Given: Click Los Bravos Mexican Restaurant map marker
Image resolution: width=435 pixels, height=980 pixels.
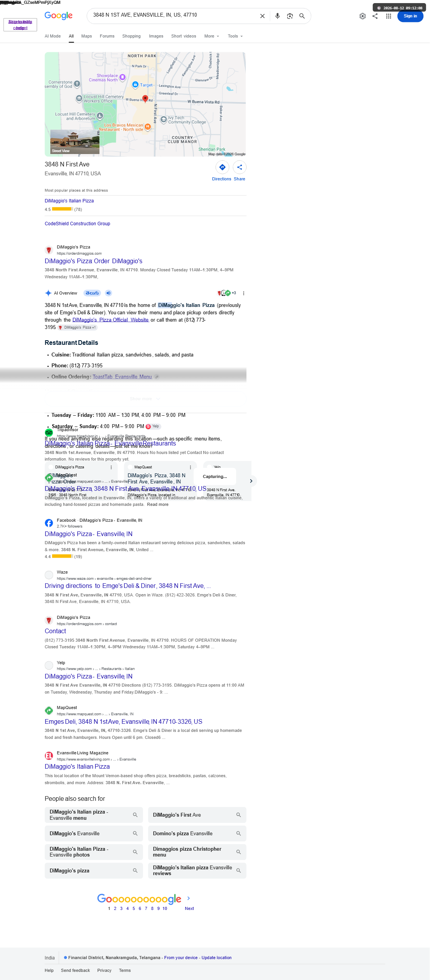Looking at the screenshot, I should pyautogui.click(x=147, y=127).
